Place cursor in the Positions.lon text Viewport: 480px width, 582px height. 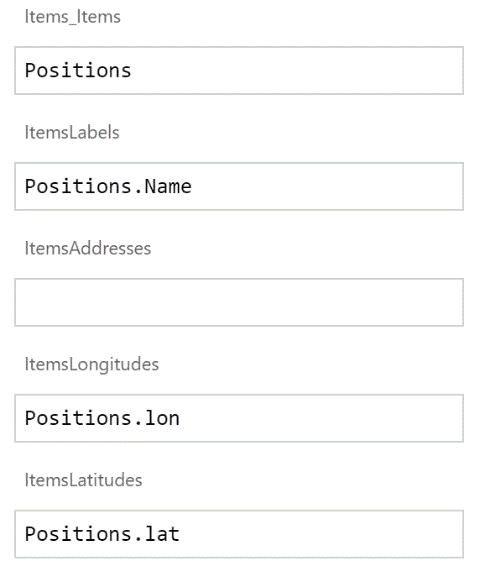(x=102, y=418)
